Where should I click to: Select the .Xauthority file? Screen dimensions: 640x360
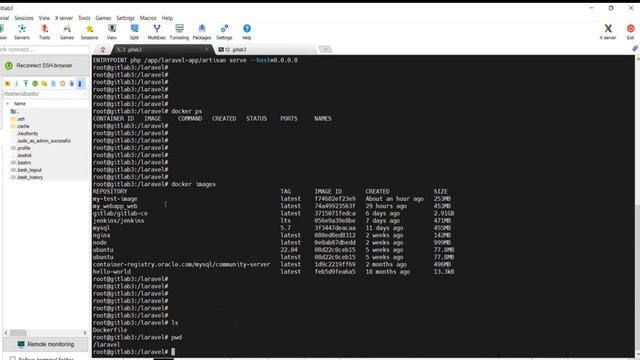click(27, 133)
